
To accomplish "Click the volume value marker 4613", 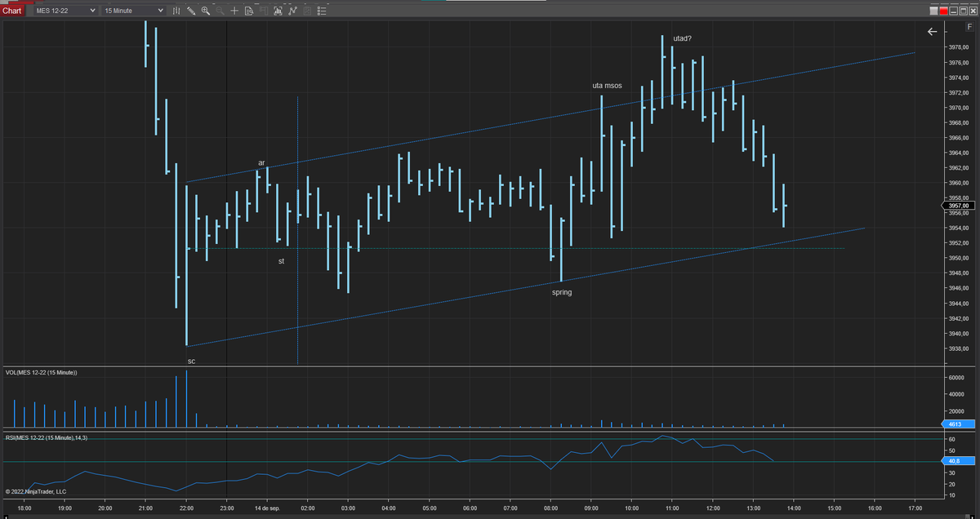I will (x=960, y=424).
